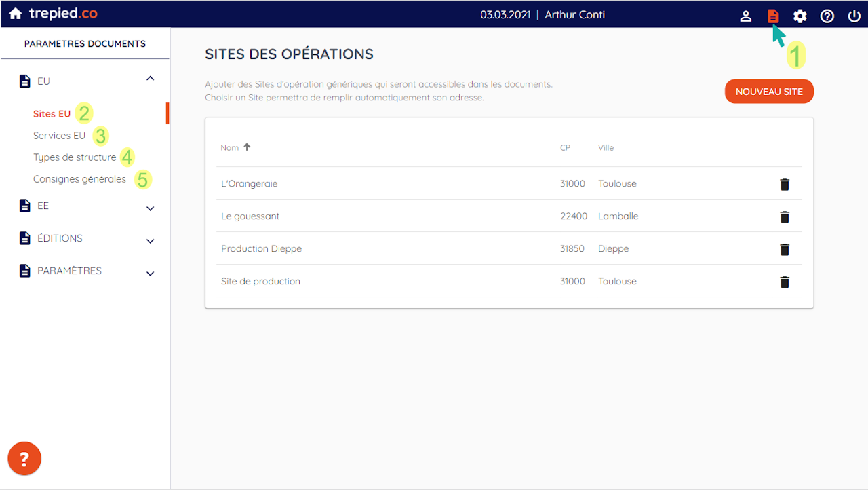Delete the Site de production row

[785, 282]
